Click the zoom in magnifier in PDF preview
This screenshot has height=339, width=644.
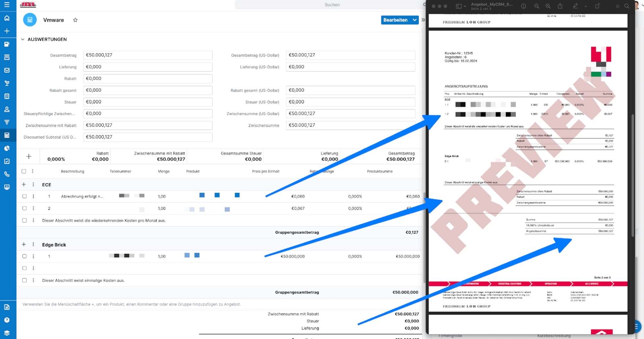click(x=548, y=6)
